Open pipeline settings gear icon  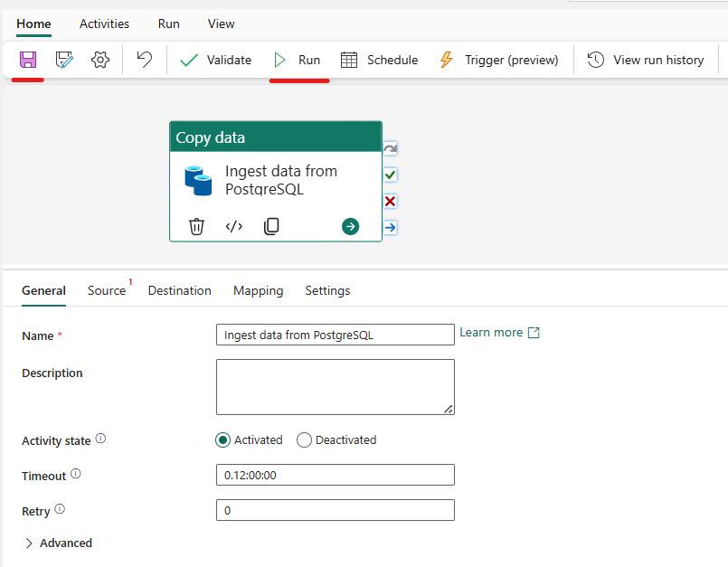100,60
